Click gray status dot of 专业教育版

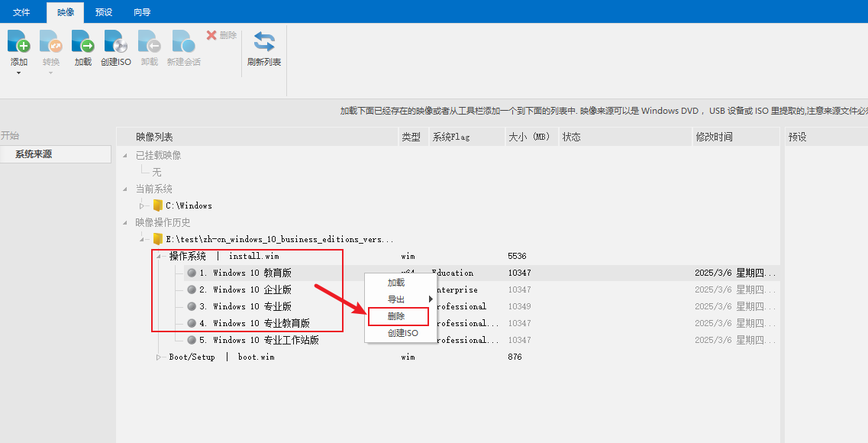click(x=192, y=323)
